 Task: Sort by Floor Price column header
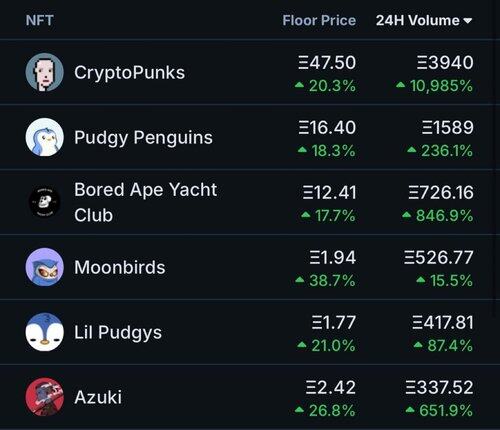click(319, 21)
